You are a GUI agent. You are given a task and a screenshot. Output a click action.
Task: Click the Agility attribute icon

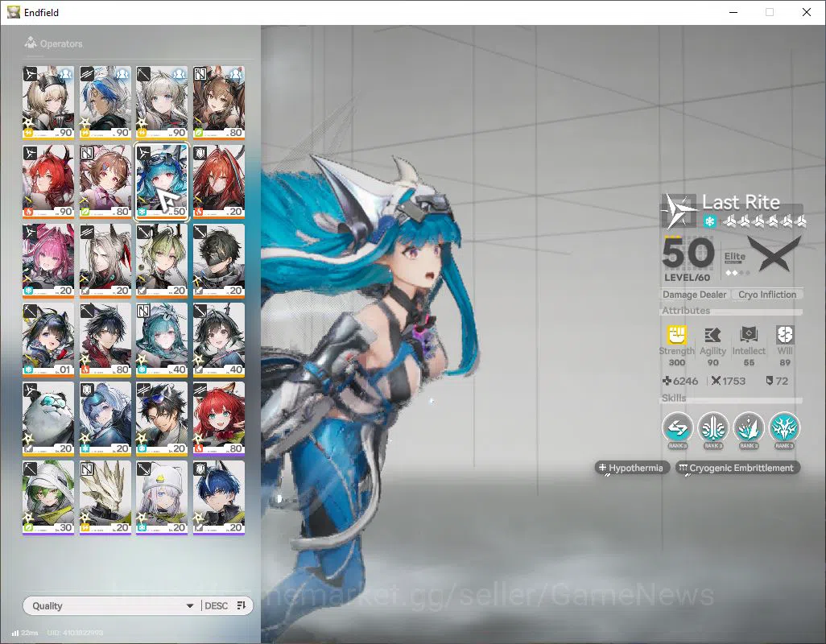click(x=712, y=335)
